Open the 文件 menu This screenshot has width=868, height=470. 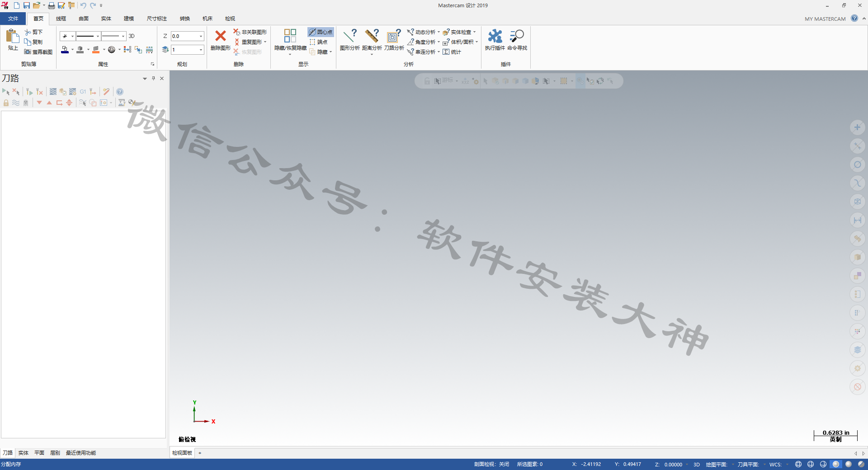point(13,19)
